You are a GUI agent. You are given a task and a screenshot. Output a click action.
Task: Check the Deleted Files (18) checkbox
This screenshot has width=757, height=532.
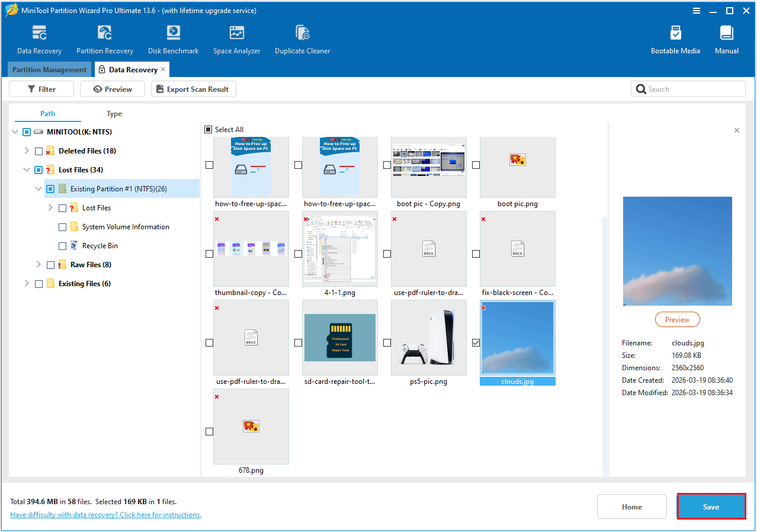[39, 151]
